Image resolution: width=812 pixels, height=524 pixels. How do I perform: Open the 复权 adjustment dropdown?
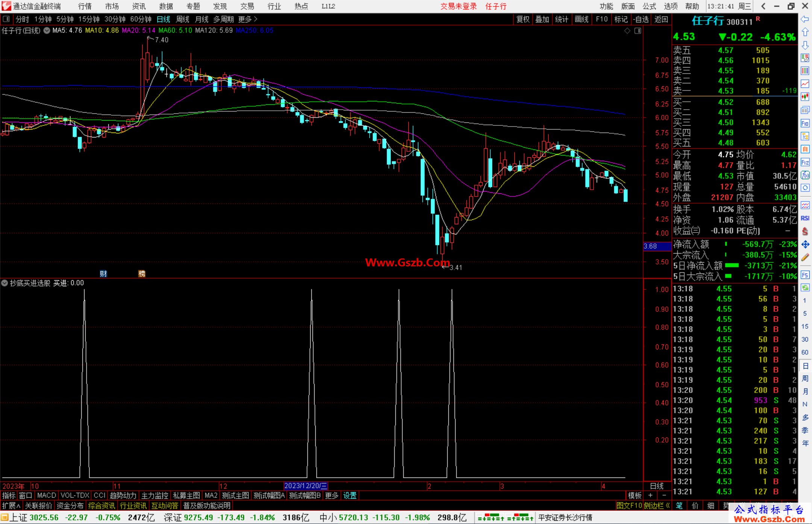pos(523,19)
